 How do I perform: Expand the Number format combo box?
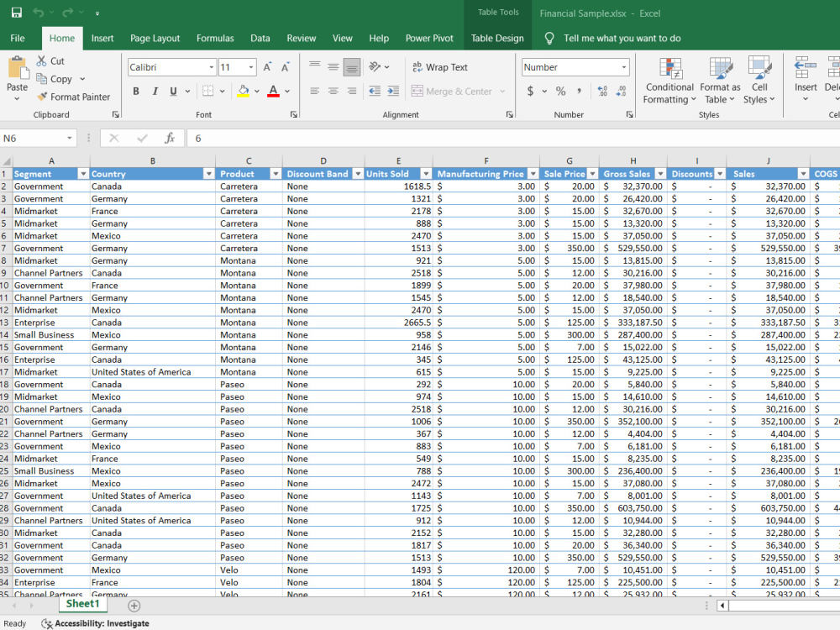point(623,67)
